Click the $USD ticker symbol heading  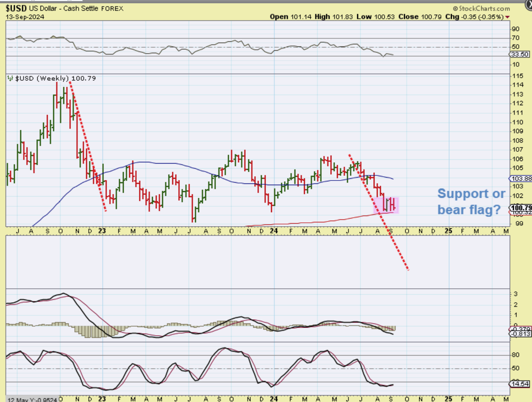point(15,8)
